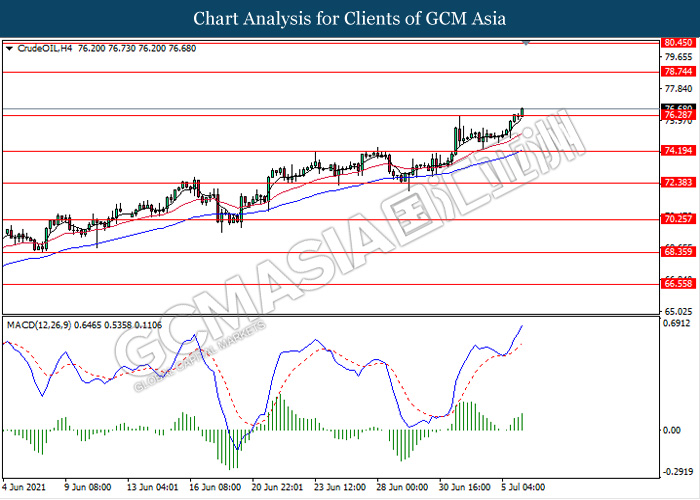Image resolution: width=700 pixels, height=500 pixels.
Task: Click the CrudeOIL,H4 symbol label
Action: coord(44,48)
